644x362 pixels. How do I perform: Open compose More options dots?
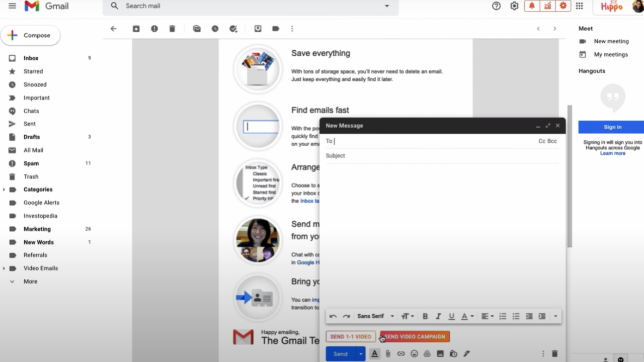pos(543,354)
